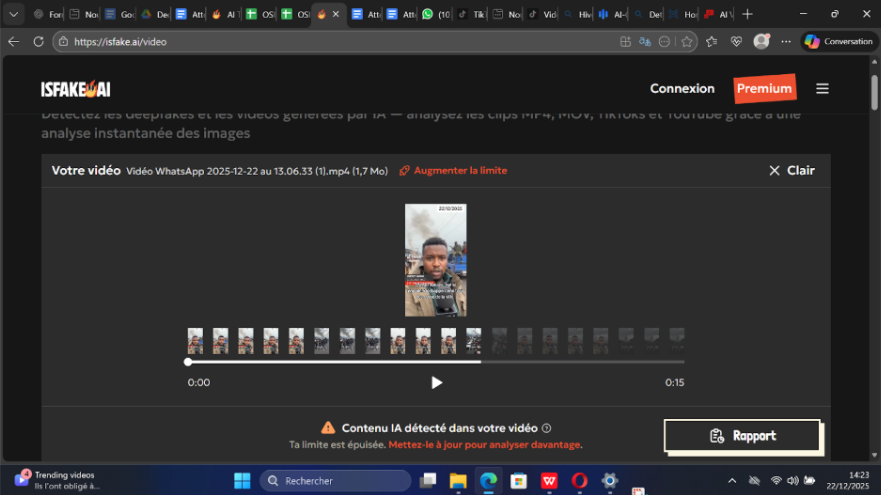Open the Copilot Conversation button
Viewport: 881px width, 495px height.
point(838,42)
